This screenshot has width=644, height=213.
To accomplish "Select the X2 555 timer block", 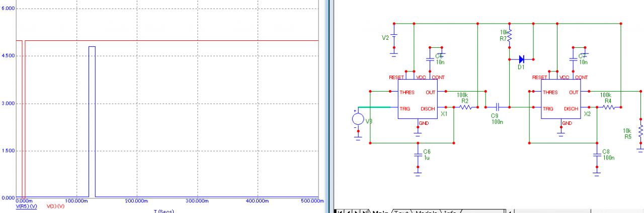I will pos(560,100).
